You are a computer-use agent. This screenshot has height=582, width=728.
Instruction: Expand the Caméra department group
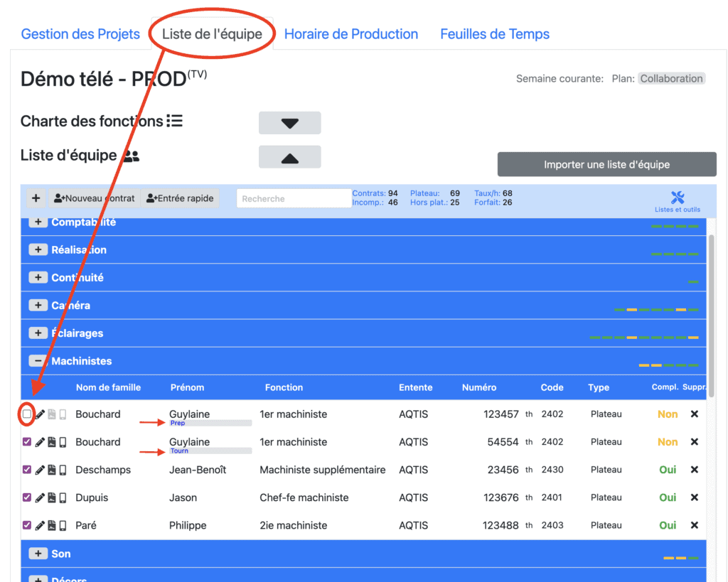[x=38, y=306]
